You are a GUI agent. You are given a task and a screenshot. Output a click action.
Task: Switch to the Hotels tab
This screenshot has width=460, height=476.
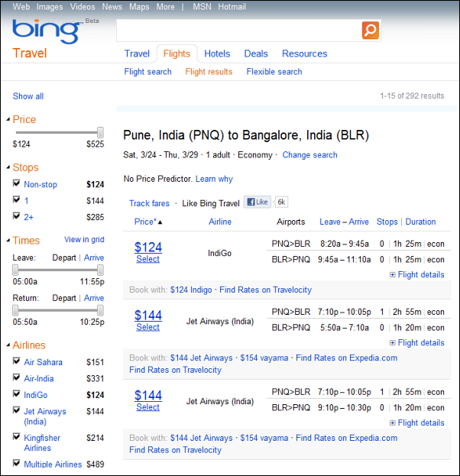(x=217, y=53)
